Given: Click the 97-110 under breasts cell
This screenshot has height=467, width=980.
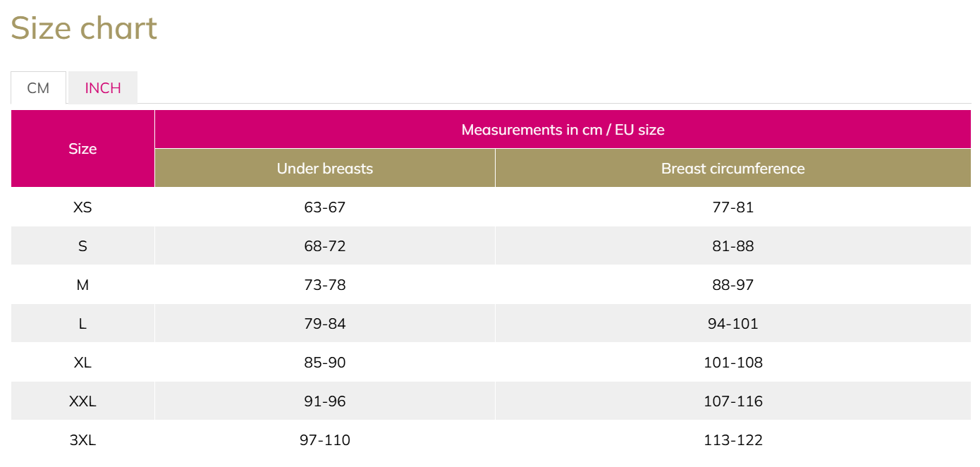Looking at the screenshot, I should 325,440.
